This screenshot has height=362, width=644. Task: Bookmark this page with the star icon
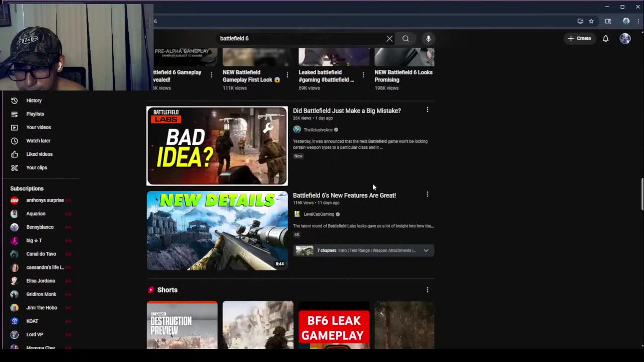coord(591,21)
